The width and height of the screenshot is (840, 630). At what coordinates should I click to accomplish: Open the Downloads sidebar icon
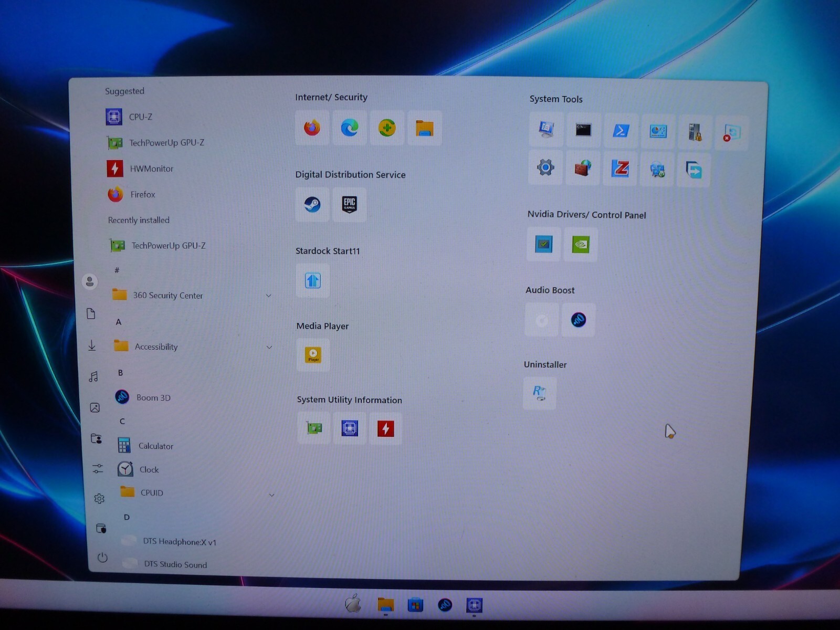pyautogui.click(x=92, y=345)
